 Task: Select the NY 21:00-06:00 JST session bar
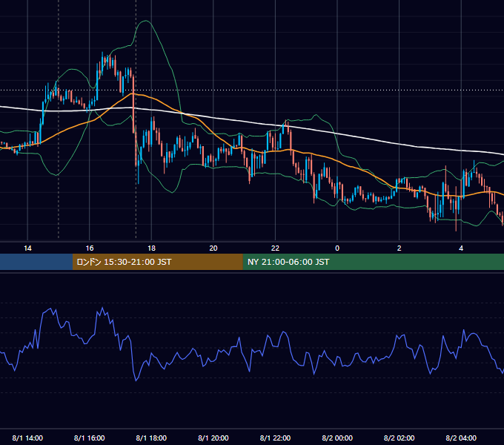[373, 262]
